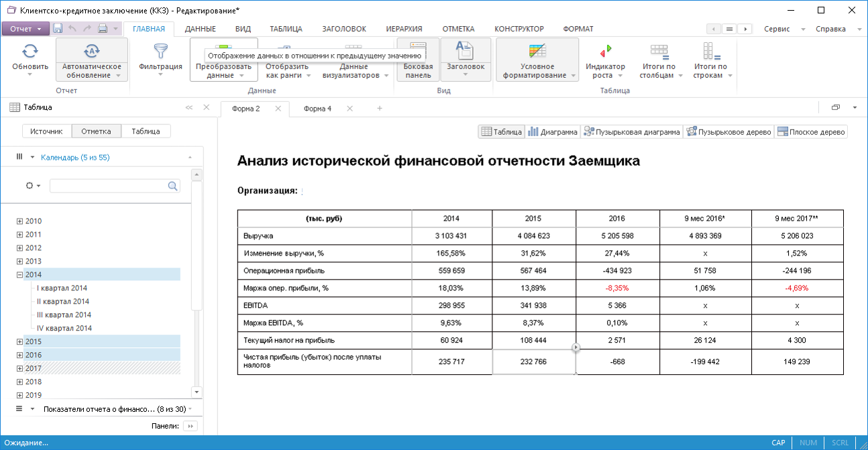Screen dimensions: 868x450
Task: Expand the 2010 tree node
Action: (x=19, y=221)
